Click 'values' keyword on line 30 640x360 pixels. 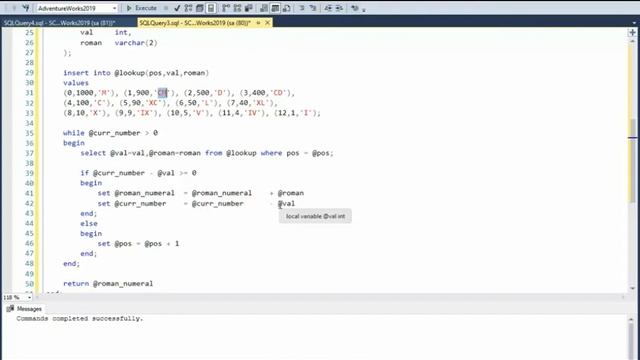(76, 83)
